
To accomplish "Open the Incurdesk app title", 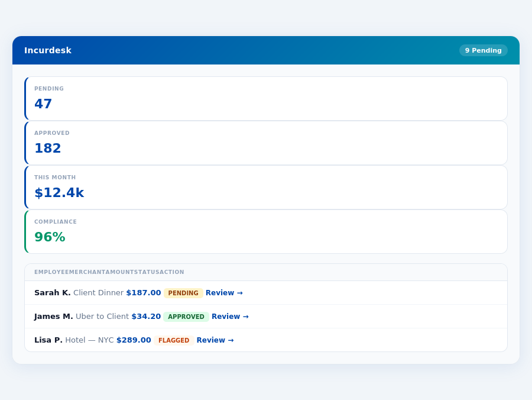I will (x=48, y=50).
